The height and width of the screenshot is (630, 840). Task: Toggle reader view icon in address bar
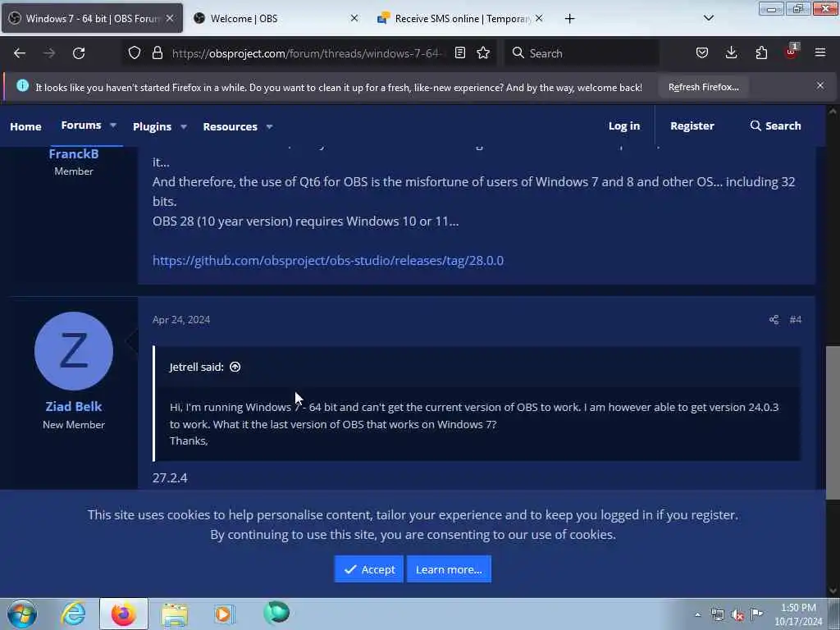(x=459, y=52)
